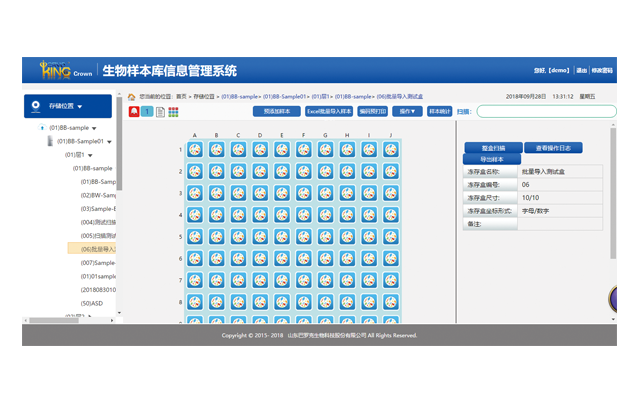Open the document page icon in toolbar

[160, 112]
